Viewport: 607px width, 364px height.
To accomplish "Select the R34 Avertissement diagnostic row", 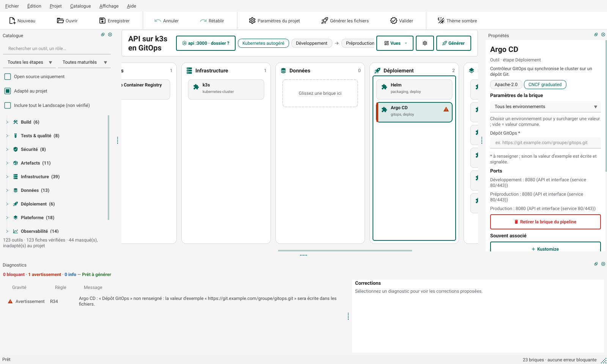I will pyautogui.click(x=175, y=301).
